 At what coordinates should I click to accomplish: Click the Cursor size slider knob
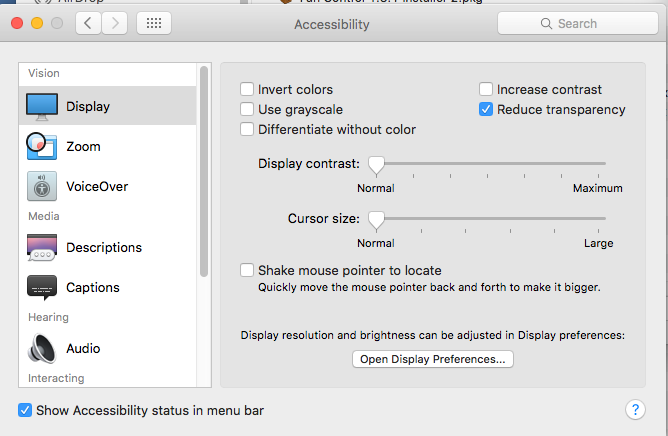click(376, 219)
